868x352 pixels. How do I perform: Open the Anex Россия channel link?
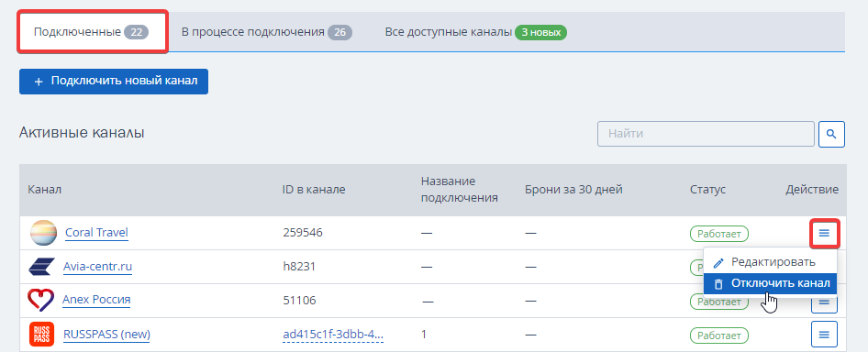(96, 300)
